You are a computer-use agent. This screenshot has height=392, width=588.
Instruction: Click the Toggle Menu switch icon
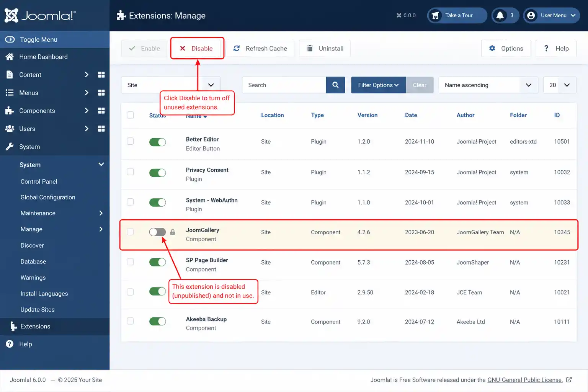[10, 39]
